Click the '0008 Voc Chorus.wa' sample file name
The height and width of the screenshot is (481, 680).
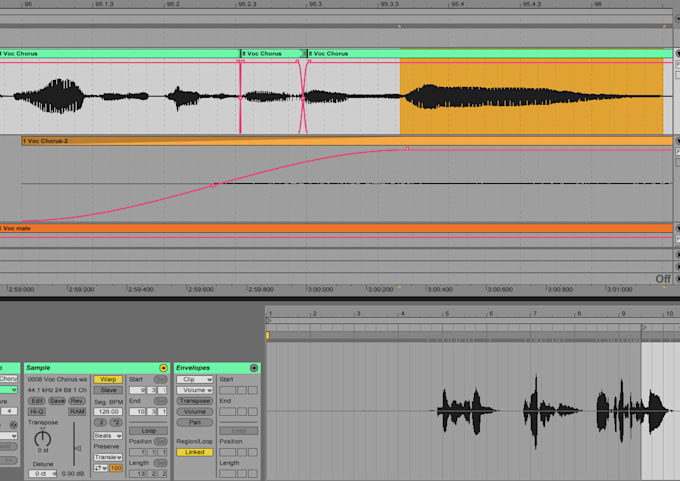tap(57, 379)
